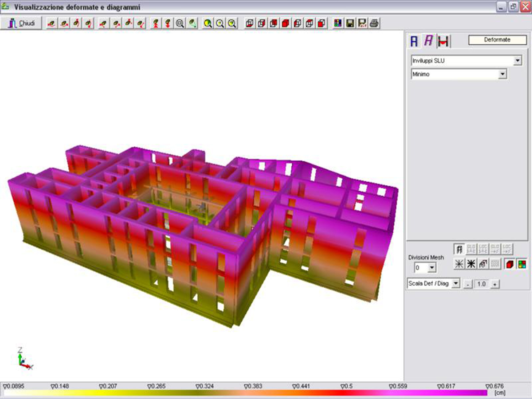Image resolution: width=532 pixels, height=399 pixels.
Task: Click the first rotate view toolbar icon
Action: click(52, 23)
